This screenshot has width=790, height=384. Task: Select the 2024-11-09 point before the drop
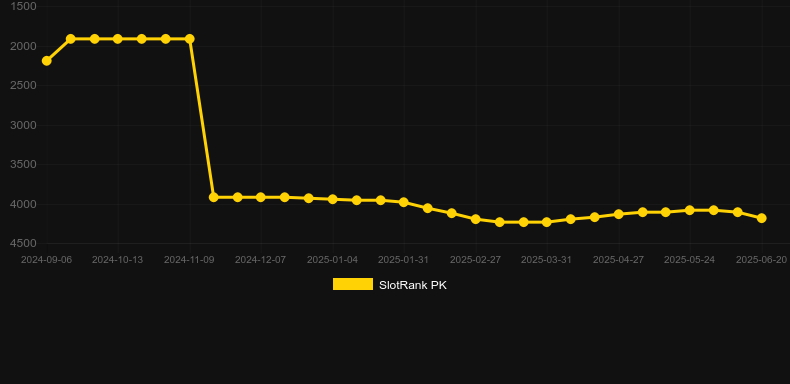point(189,39)
